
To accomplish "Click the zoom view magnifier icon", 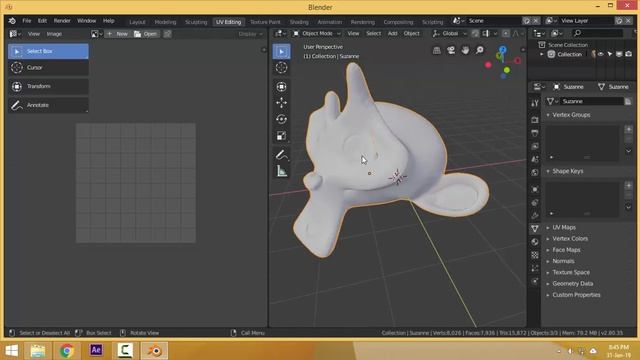I will point(480,50).
